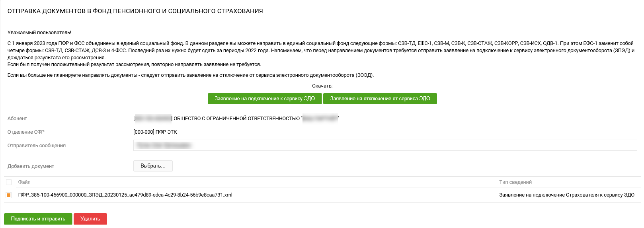644x228 pixels.
Task: Download the EDO service connection application form
Action: (x=265, y=99)
